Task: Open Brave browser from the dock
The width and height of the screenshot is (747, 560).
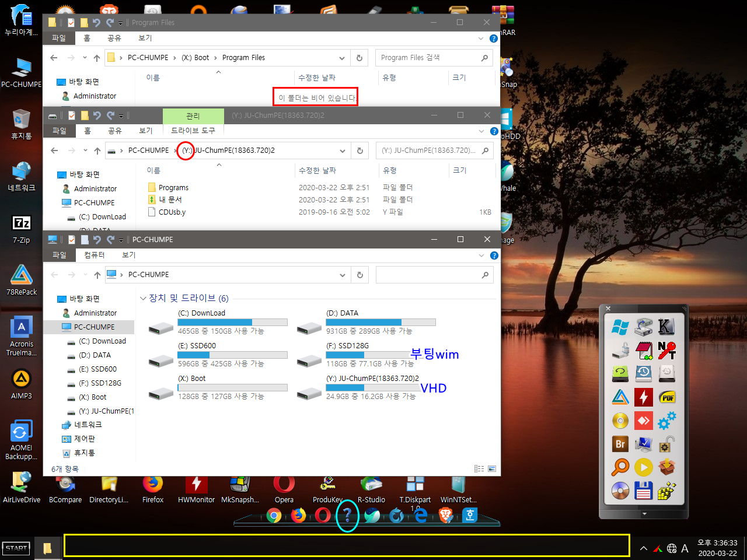Action: point(446,515)
